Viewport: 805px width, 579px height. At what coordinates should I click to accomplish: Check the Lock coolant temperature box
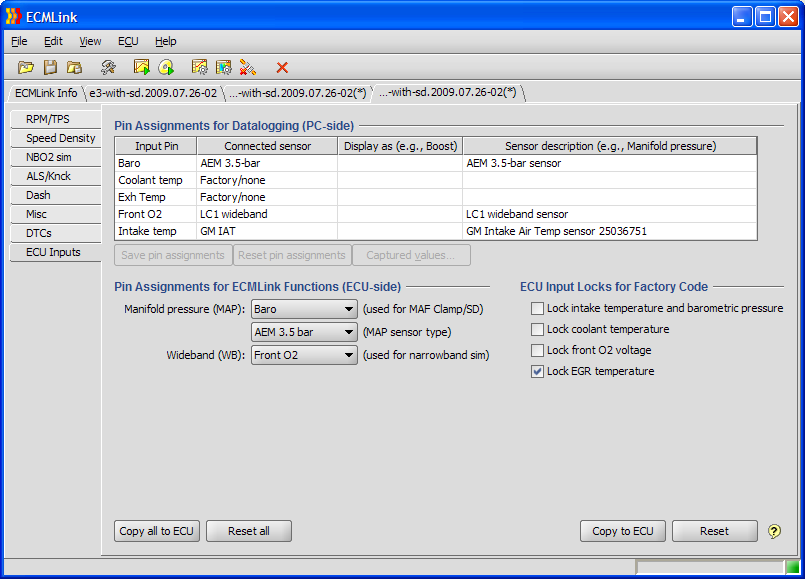[x=538, y=330]
